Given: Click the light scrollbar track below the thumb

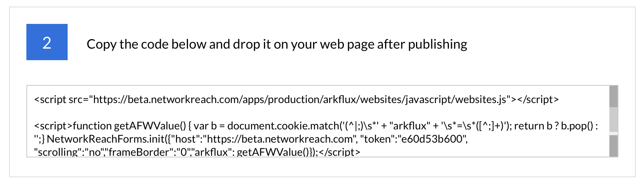Looking at the screenshot, I should point(613,133).
